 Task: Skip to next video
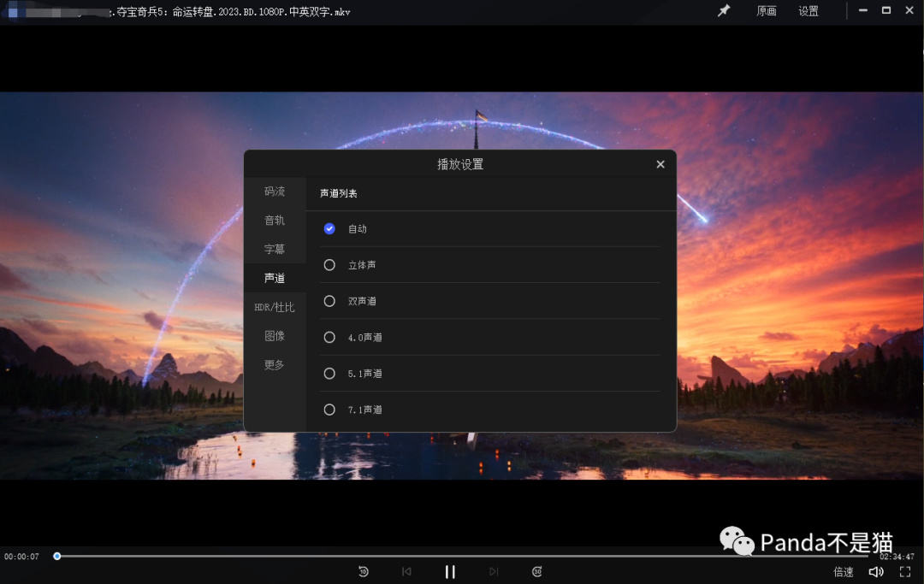click(x=494, y=572)
